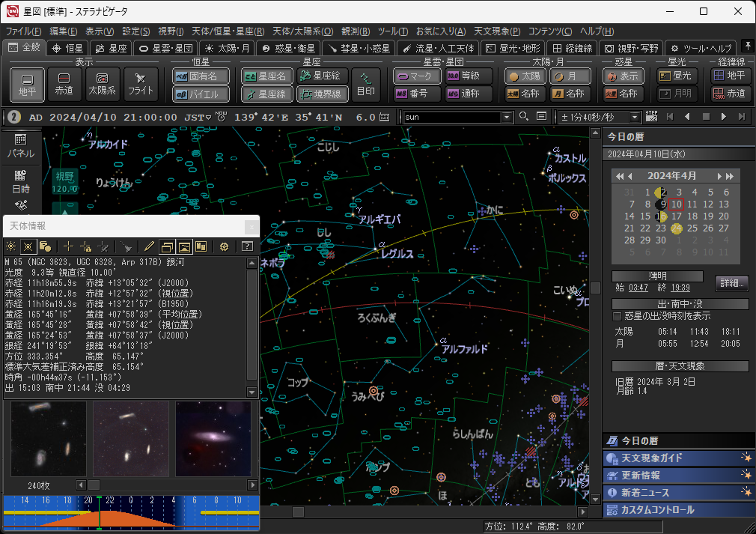Image resolution: width=756 pixels, height=534 pixels.
Task: Click the フライト flight mode icon
Action: (140, 84)
